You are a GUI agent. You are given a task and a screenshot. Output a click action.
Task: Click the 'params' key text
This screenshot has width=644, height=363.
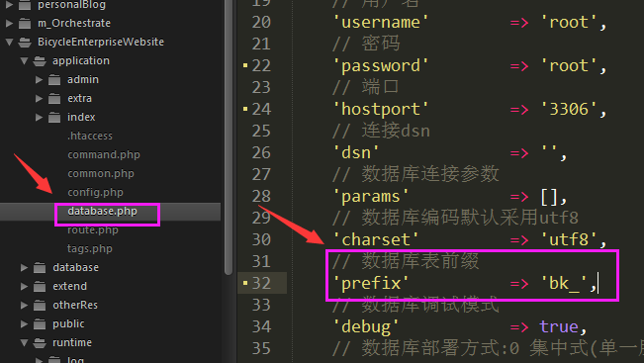[370, 196]
